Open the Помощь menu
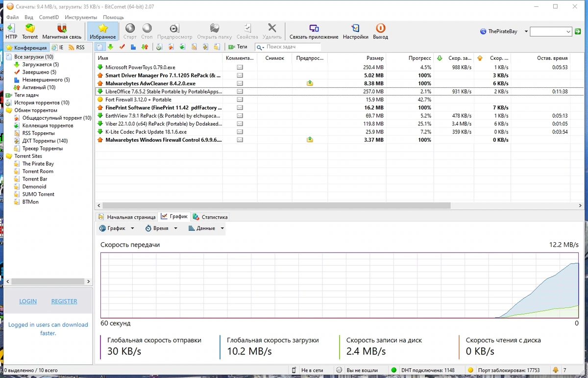 (x=113, y=17)
